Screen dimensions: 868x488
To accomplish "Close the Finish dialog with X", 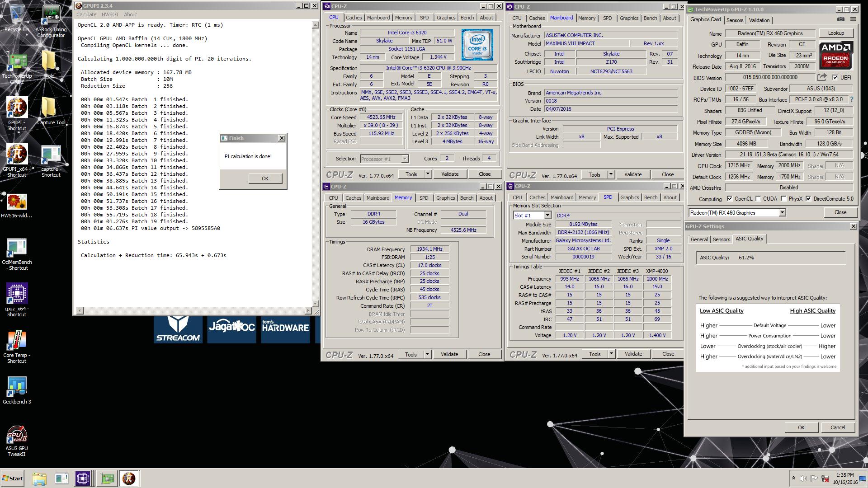I will click(x=282, y=138).
